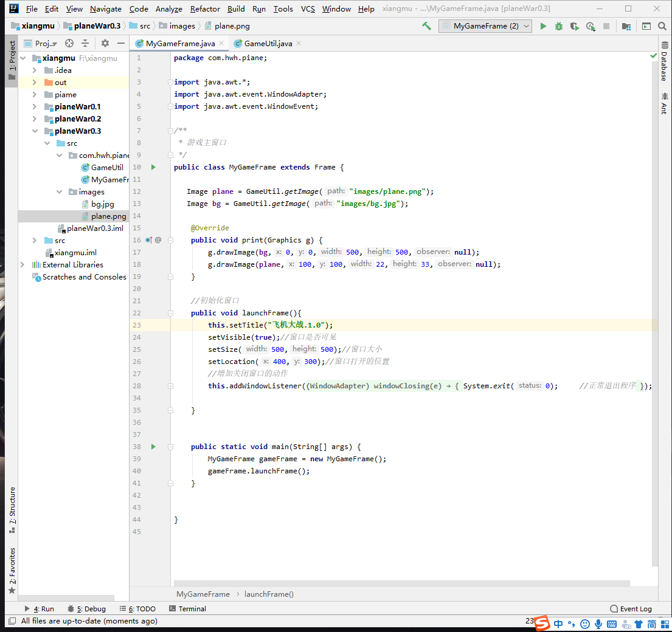The height and width of the screenshot is (632, 672).
Task: Close the GameUtil.java tab
Action: pyautogui.click(x=299, y=43)
